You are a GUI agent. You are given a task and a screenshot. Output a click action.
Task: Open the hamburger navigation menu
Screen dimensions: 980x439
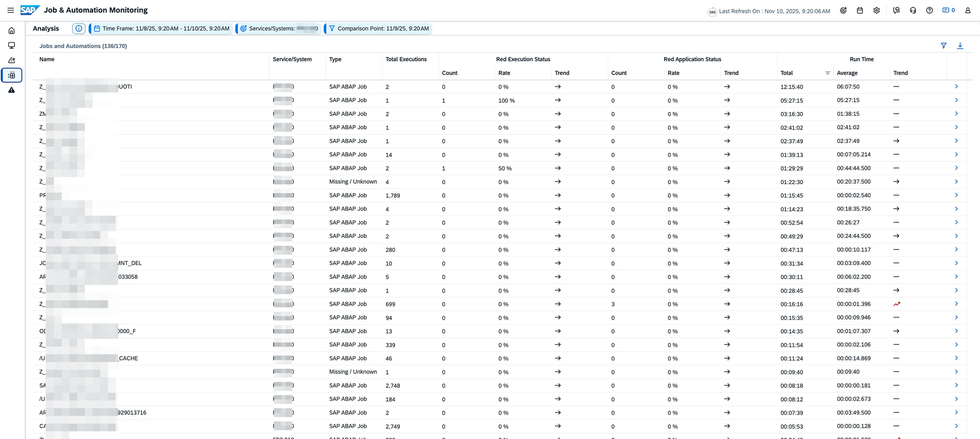click(x=10, y=10)
